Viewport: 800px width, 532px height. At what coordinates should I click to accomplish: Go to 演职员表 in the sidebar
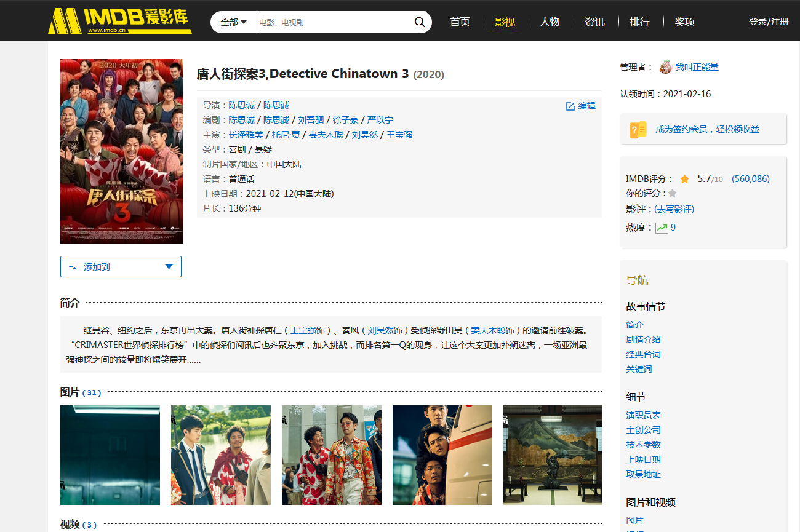coord(643,415)
